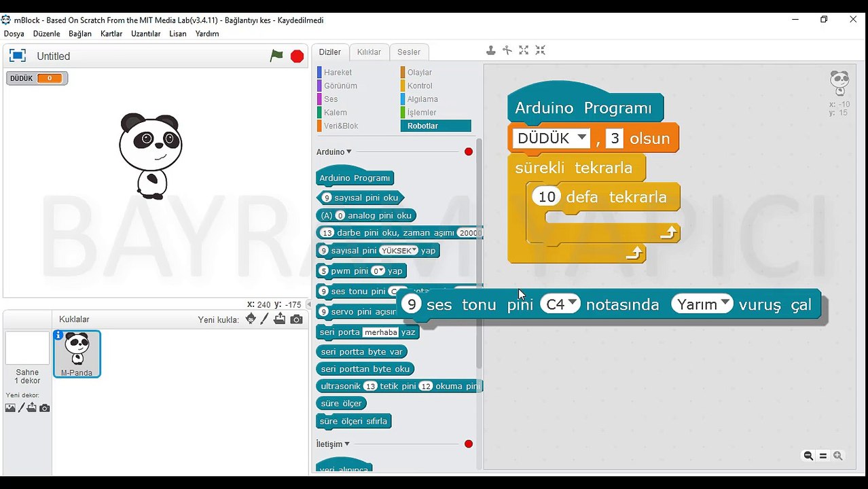Select the Kontrol block category
The width and height of the screenshot is (868, 489).
tap(420, 86)
